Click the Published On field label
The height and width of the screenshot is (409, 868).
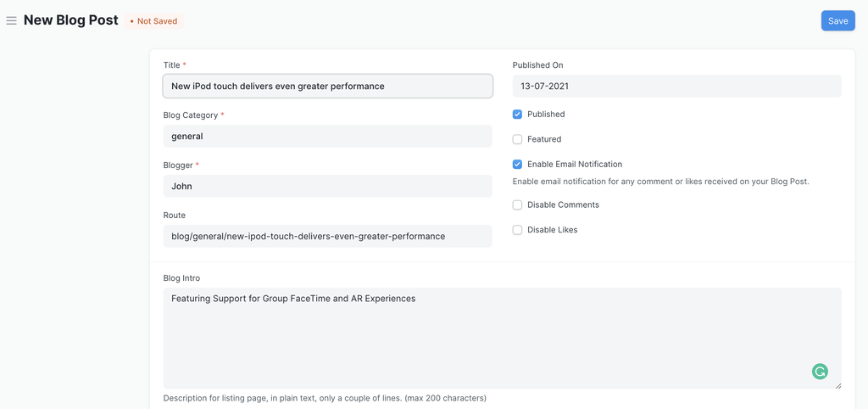pos(537,65)
